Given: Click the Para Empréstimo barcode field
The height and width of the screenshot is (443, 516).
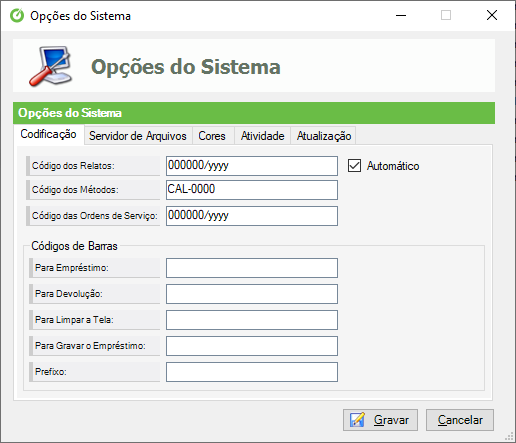Looking at the screenshot, I should pyautogui.click(x=252, y=268).
